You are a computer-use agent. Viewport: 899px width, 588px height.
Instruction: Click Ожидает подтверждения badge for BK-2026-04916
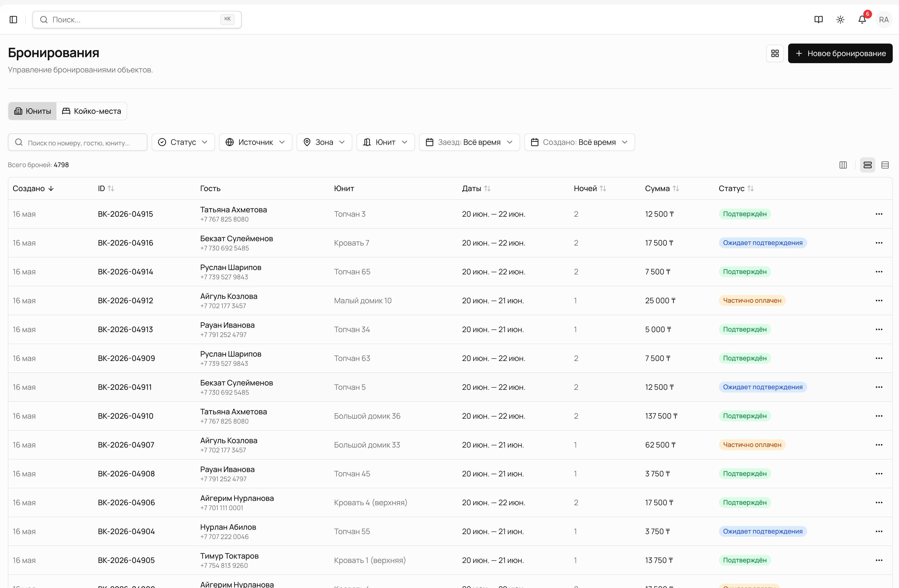(762, 243)
